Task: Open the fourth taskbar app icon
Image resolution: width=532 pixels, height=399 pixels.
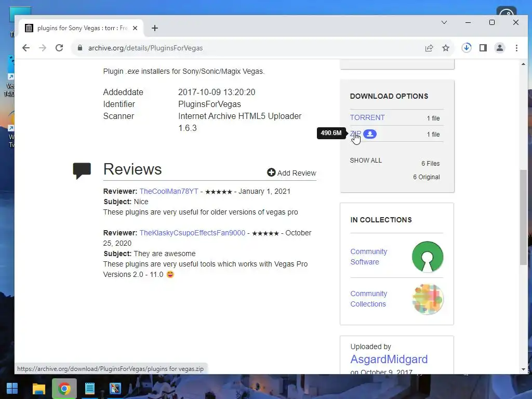Action: [x=115, y=389]
